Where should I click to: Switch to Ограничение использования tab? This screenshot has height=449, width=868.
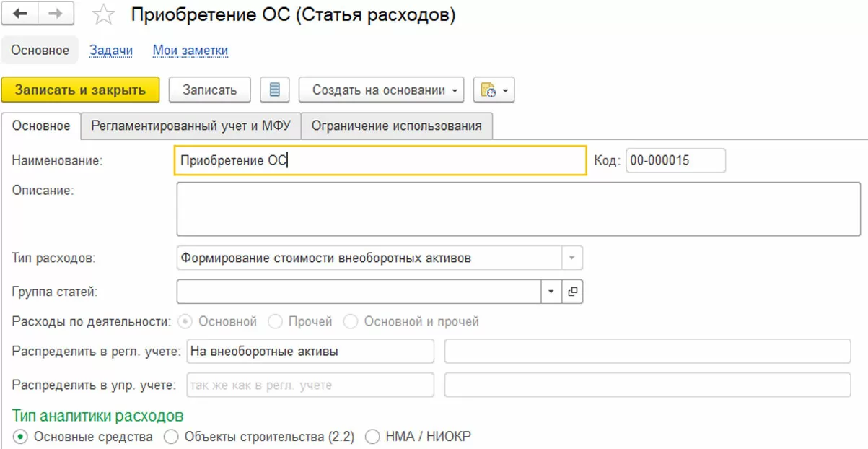[396, 126]
